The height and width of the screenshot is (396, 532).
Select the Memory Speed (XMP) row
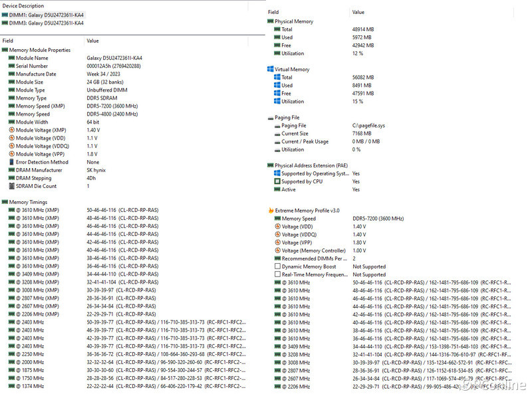[x=73, y=106]
